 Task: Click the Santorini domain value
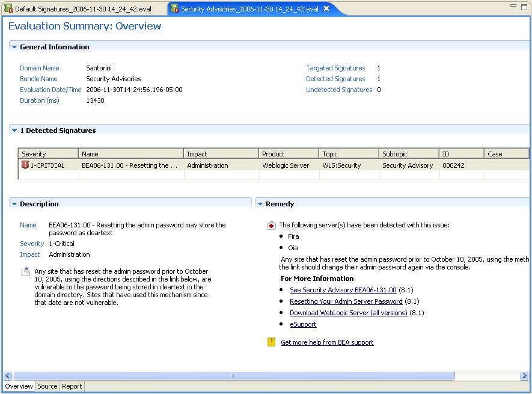(x=99, y=68)
